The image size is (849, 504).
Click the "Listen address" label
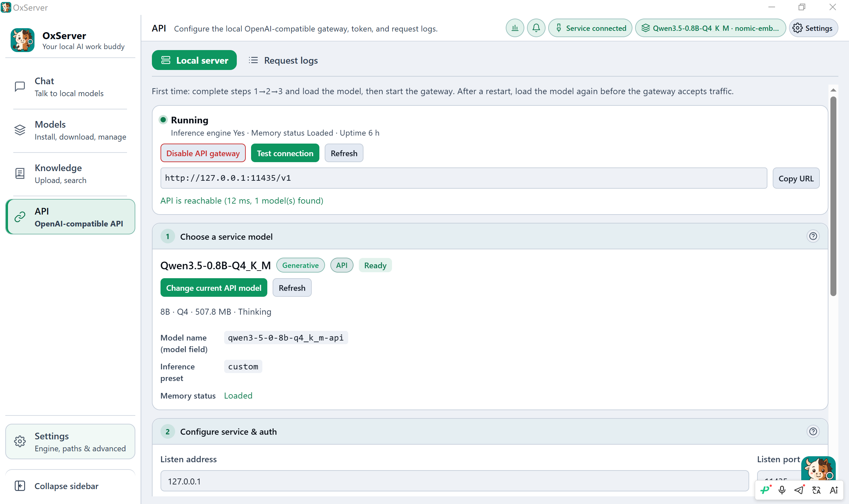pos(188,459)
